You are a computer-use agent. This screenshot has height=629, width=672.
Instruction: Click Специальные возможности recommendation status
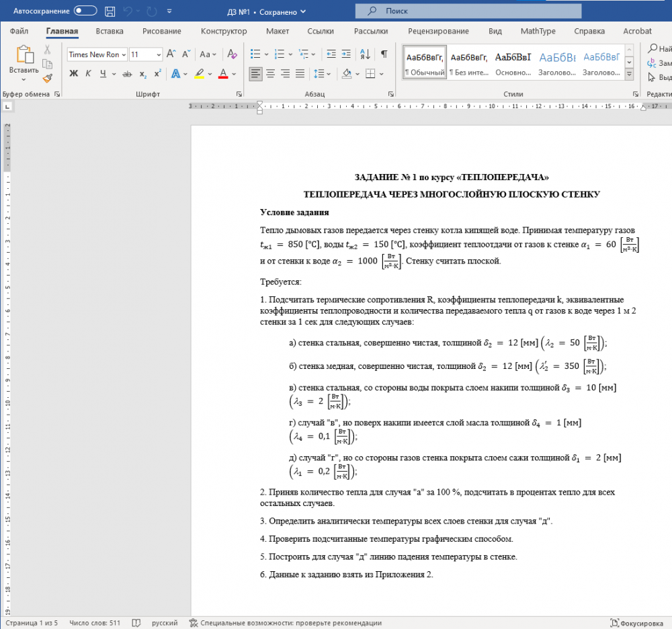(x=286, y=623)
